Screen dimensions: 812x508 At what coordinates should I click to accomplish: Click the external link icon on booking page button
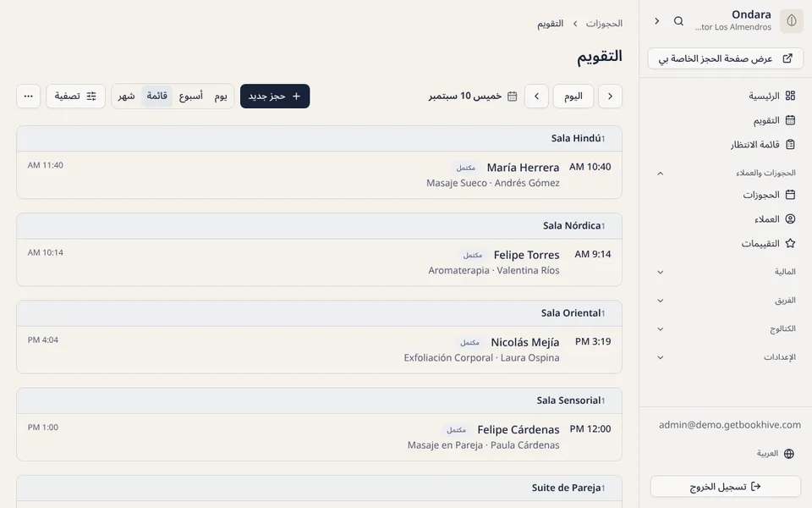point(787,58)
